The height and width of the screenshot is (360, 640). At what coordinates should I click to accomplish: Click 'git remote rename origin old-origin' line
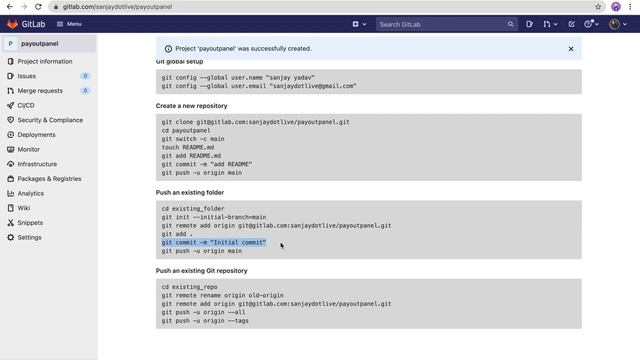222,295
